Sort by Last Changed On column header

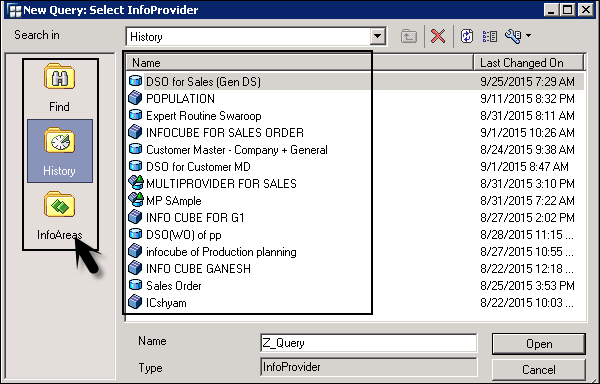529,62
